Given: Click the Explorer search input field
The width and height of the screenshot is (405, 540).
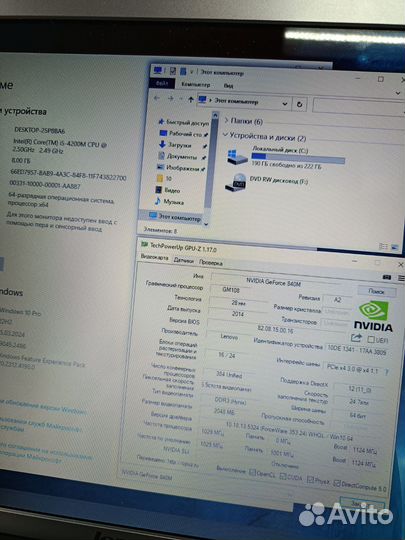Looking at the screenshot, I should (x=358, y=106).
